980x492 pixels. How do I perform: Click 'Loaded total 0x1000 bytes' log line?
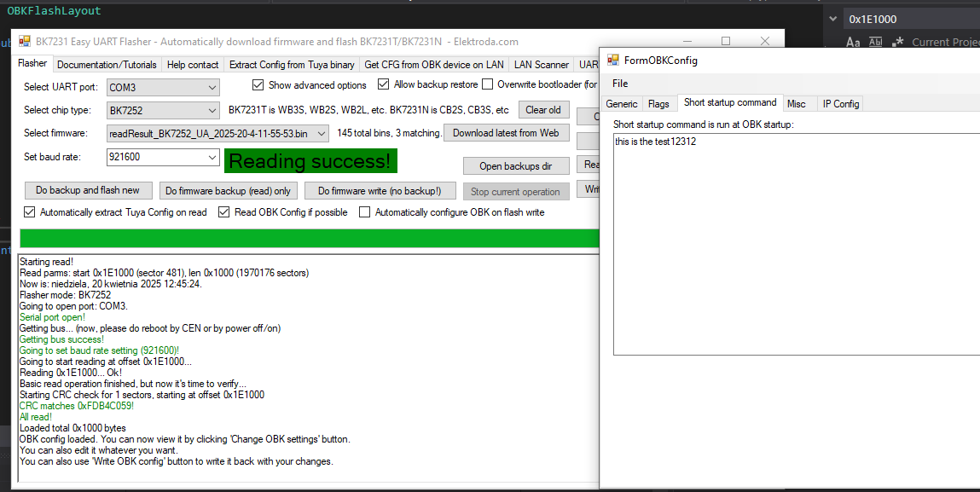72,429
